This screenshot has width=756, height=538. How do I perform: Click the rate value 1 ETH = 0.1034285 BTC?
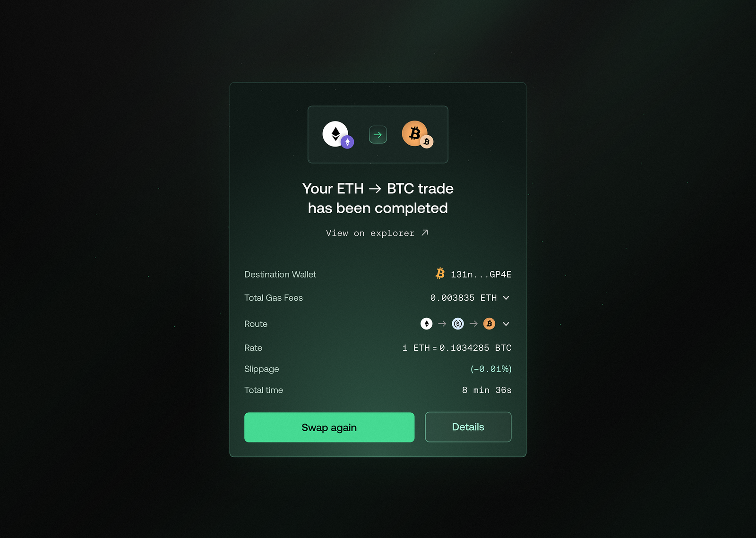[457, 348]
